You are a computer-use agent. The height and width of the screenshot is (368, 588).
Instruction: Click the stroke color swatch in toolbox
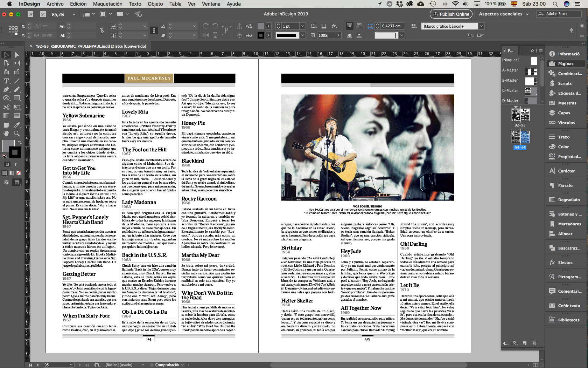(15, 152)
